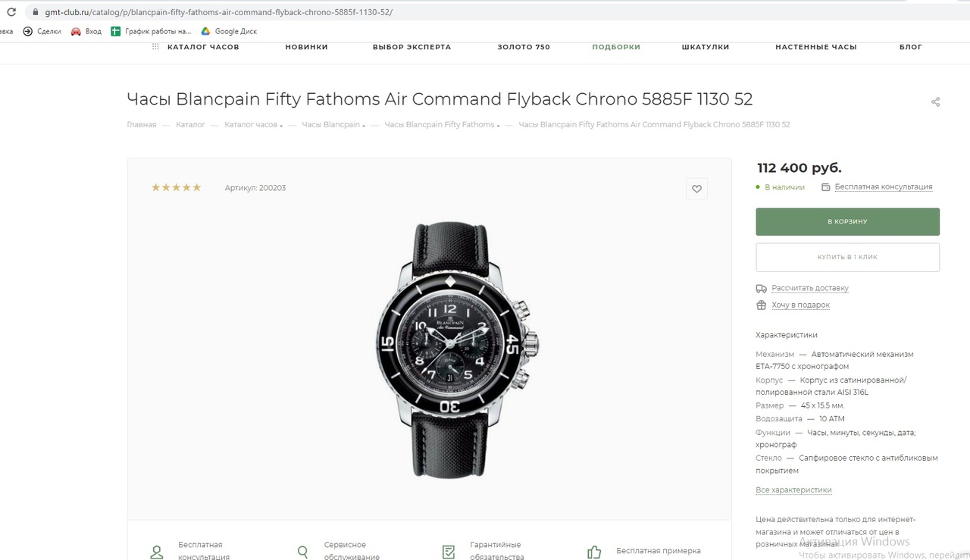Toggle the wishlist heart icon
This screenshot has width=970, height=560.
click(x=696, y=189)
